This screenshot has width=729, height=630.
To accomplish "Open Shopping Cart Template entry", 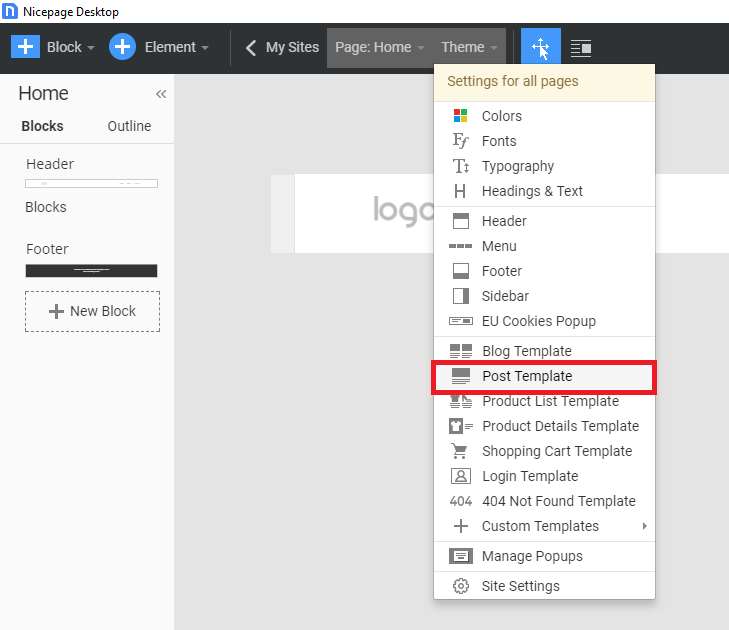I will tap(544, 451).
